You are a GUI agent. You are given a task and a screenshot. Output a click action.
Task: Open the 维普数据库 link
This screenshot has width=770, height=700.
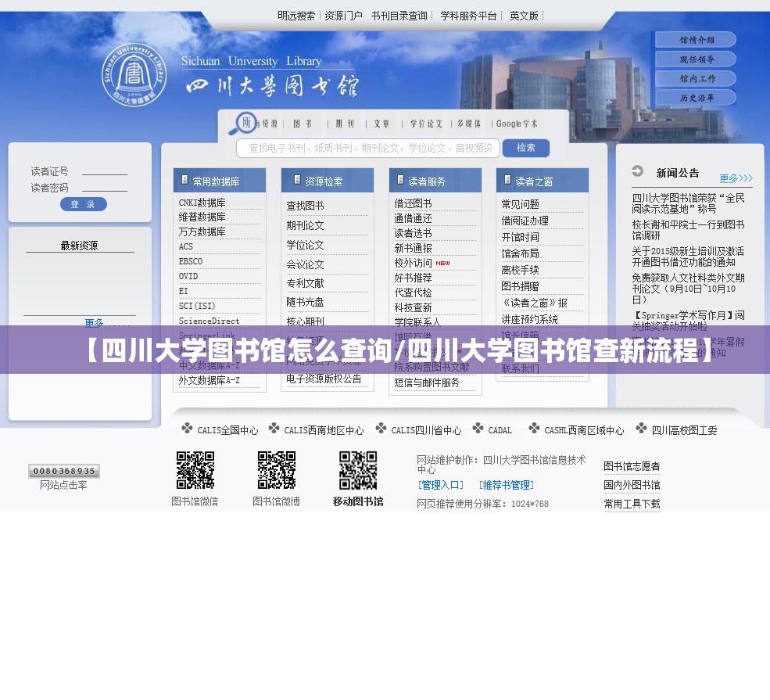pyautogui.click(x=202, y=217)
